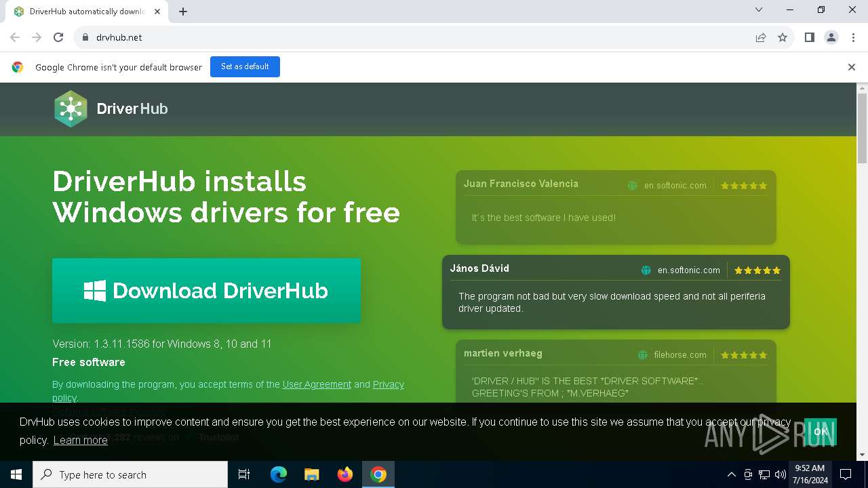Click the scrollbar down arrow

pyautogui.click(x=862, y=455)
